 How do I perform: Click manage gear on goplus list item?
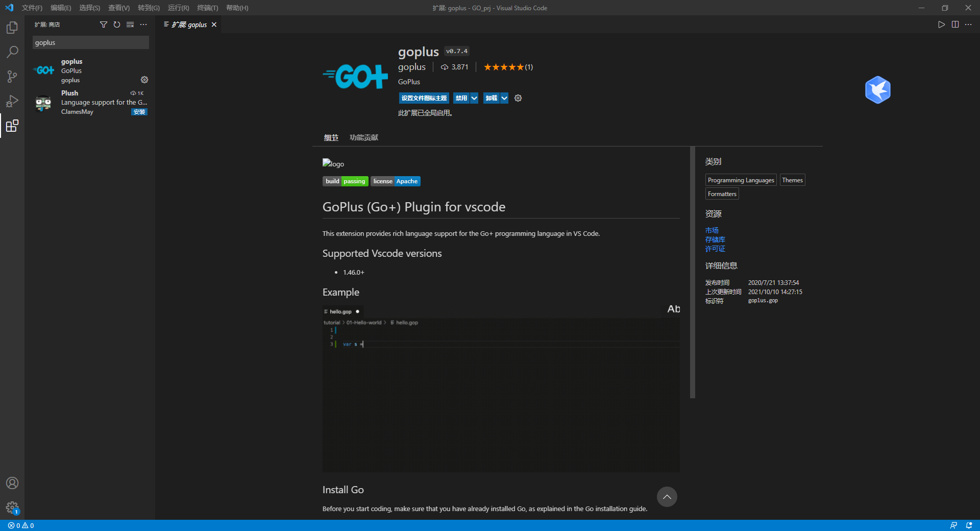(144, 80)
